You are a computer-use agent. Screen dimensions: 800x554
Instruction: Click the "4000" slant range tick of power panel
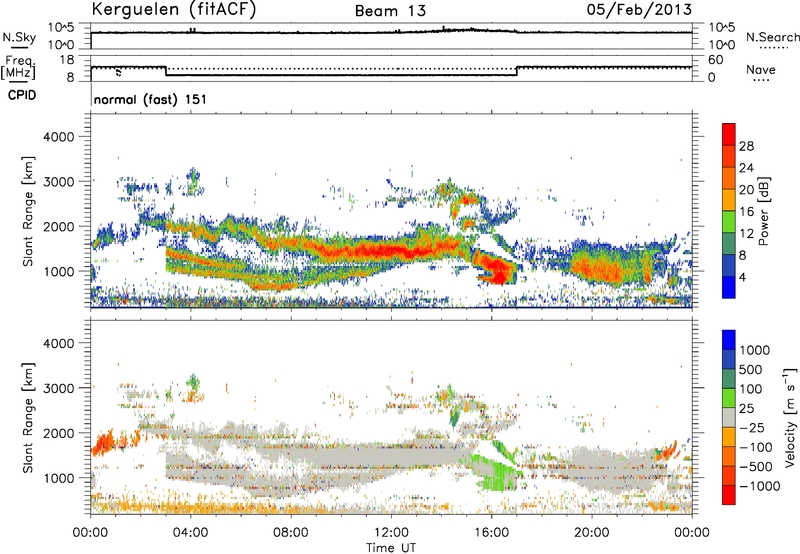59,137
